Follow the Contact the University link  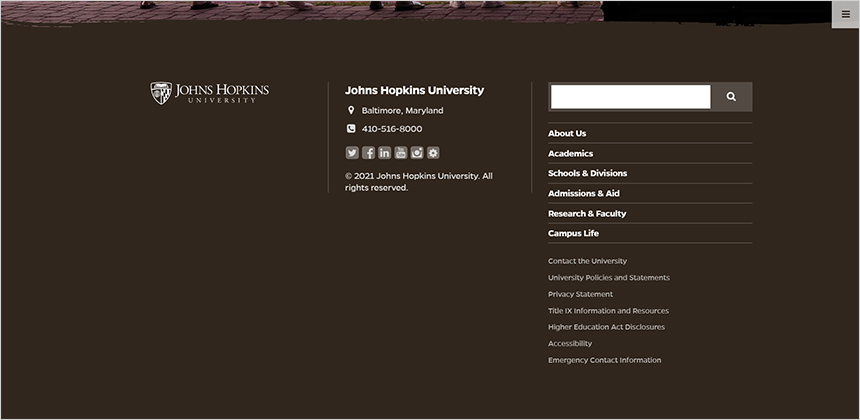point(587,261)
